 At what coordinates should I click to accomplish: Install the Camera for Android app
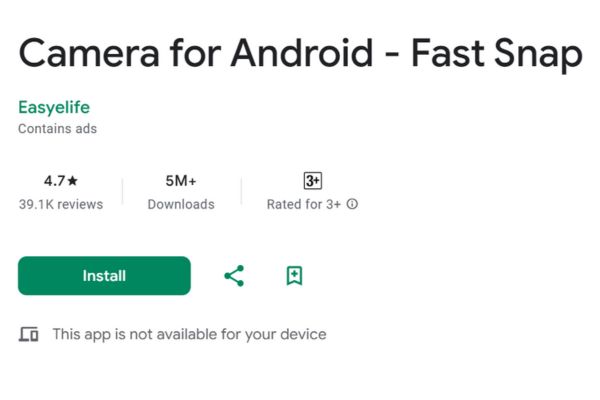click(x=104, y=276)
